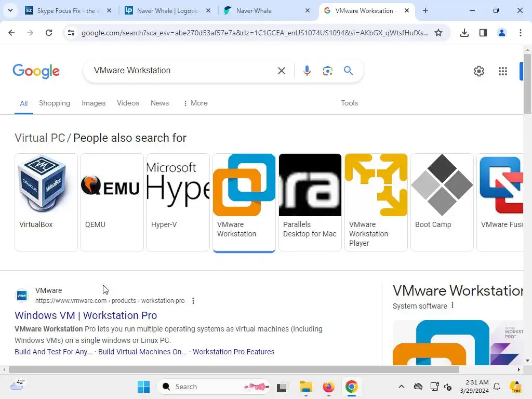Open Build And Test For Any sitelink
Image resolution: width=532 pixels, height=399 pixels.
[54, 352]
